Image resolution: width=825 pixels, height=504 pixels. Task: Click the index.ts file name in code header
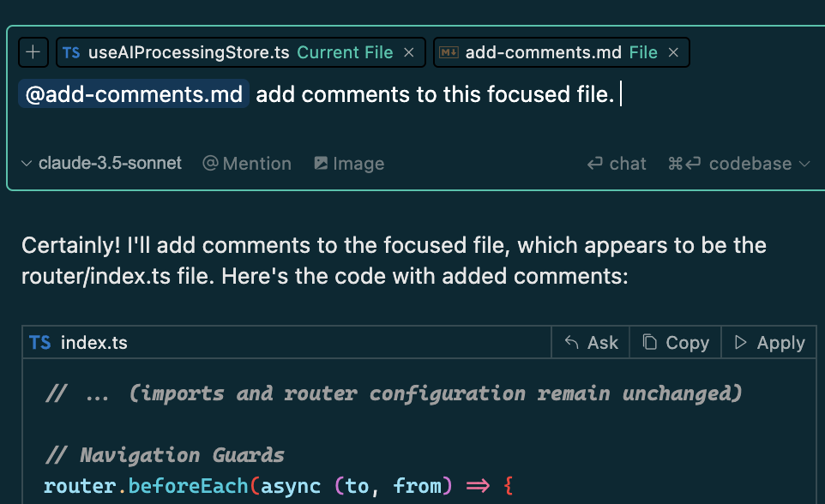click(94, 343)
